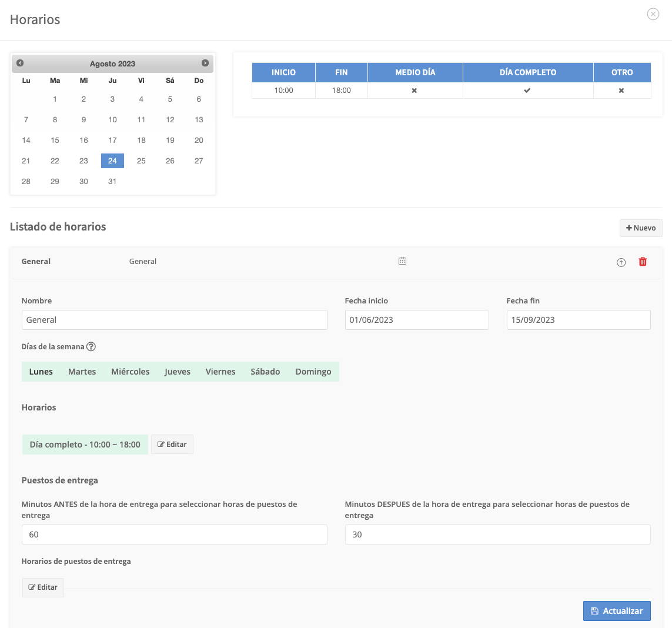Select day 19 in the calendar
This screenshot has width=672, height=628.
point(170,140)
